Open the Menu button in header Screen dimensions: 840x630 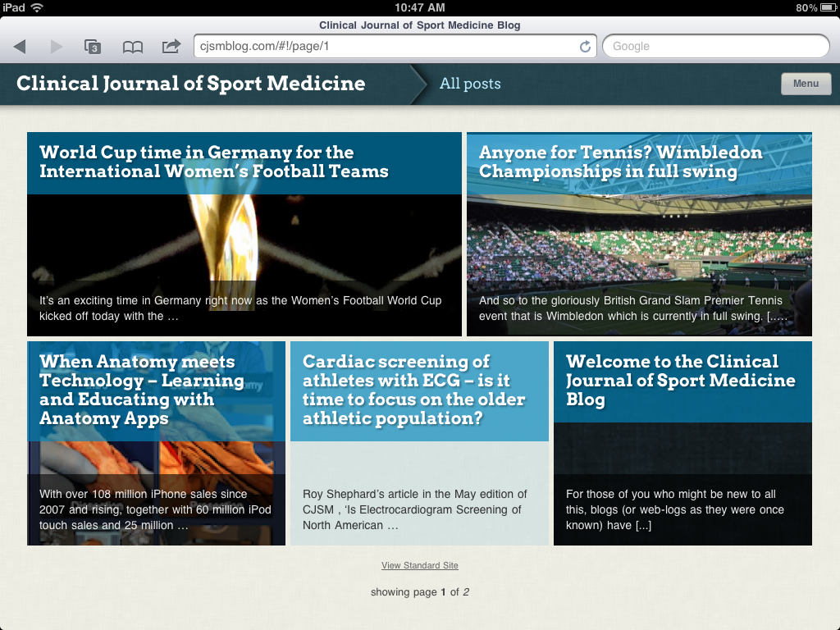pyautogui.click(x=806, y=84)
